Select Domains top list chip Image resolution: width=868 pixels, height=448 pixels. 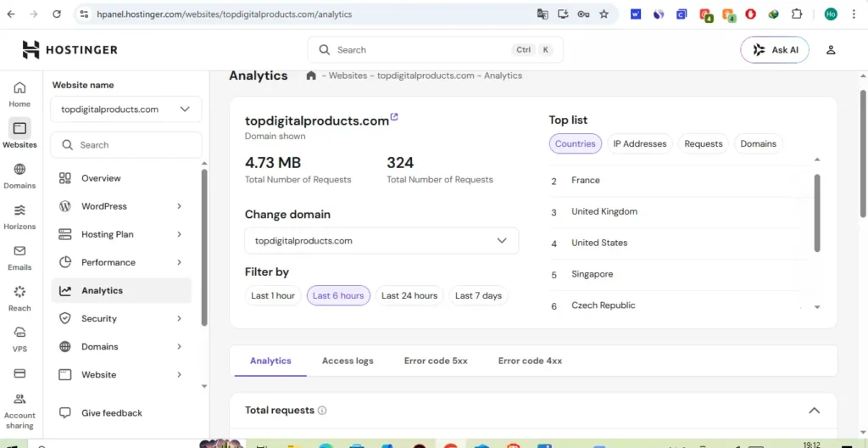pyautogui.click(x=759, y=143)
